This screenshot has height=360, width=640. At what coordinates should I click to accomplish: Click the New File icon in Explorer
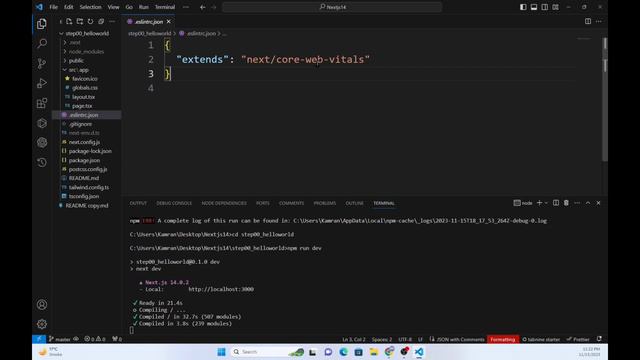point(69,21)
